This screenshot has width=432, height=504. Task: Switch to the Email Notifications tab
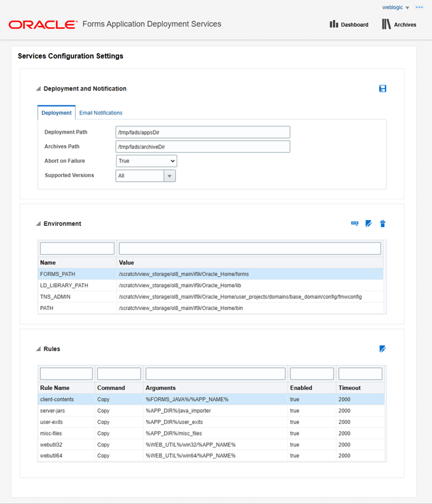[101, 113]
